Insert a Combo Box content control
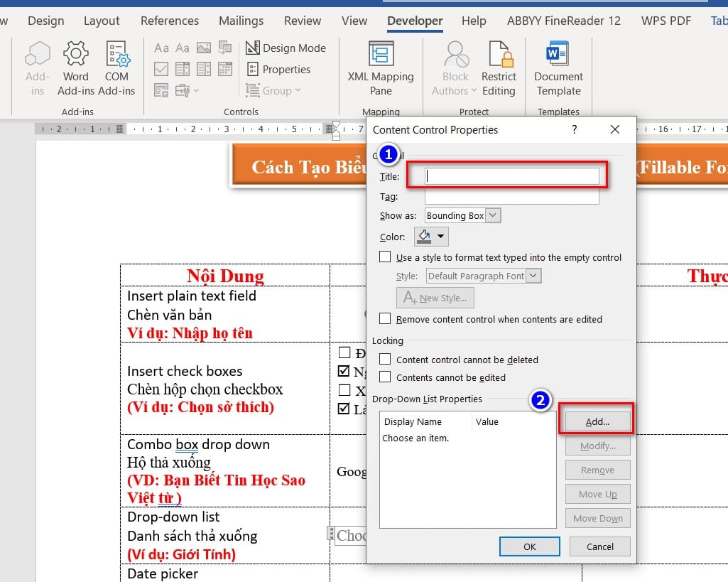The image size is (728, 582). coord(183,69)
